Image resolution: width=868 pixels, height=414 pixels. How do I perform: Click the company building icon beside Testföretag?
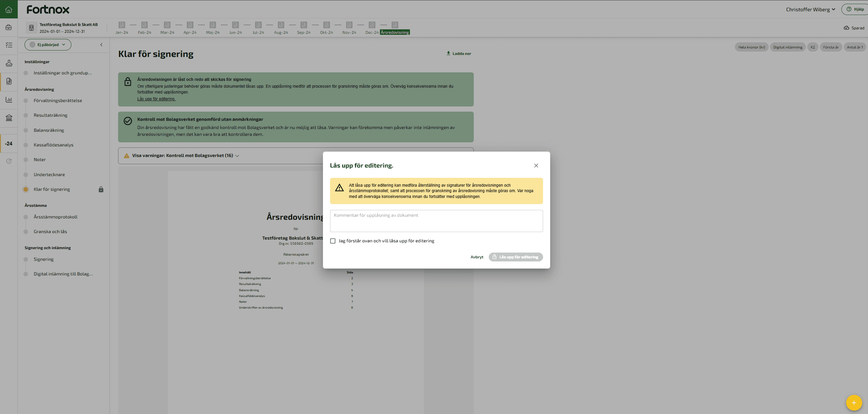(31, 28)
